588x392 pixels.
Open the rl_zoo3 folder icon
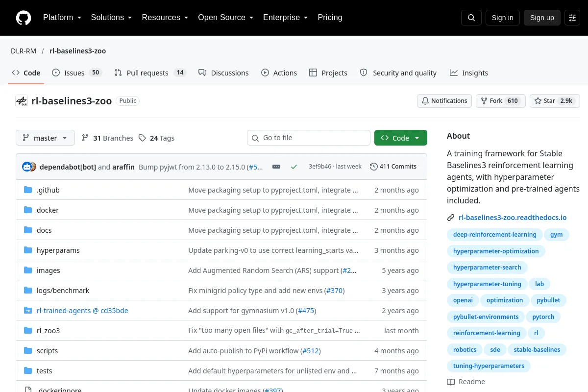coord(28,331)
